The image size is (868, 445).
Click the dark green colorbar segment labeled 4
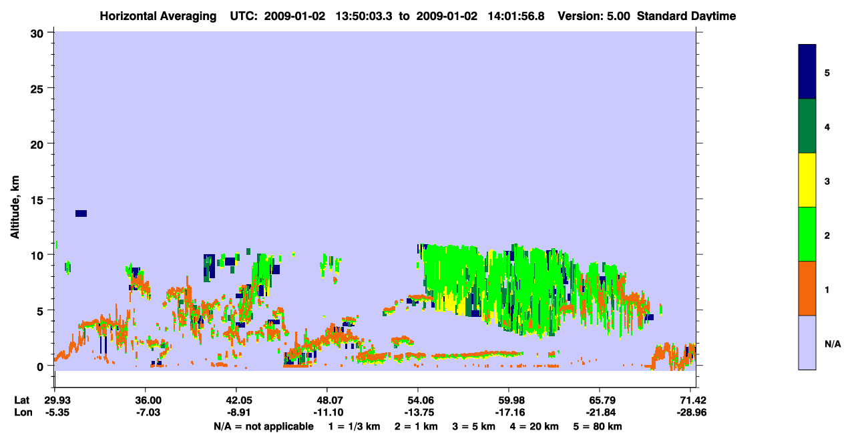pos(807,126)
